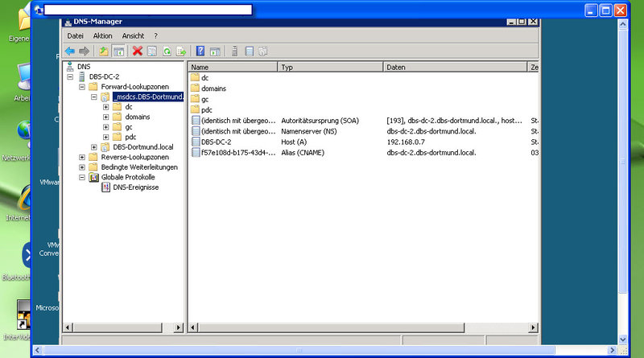Go up one level with folder icon
The width and height of the screenshot is (644, 358).
point(104,51)
